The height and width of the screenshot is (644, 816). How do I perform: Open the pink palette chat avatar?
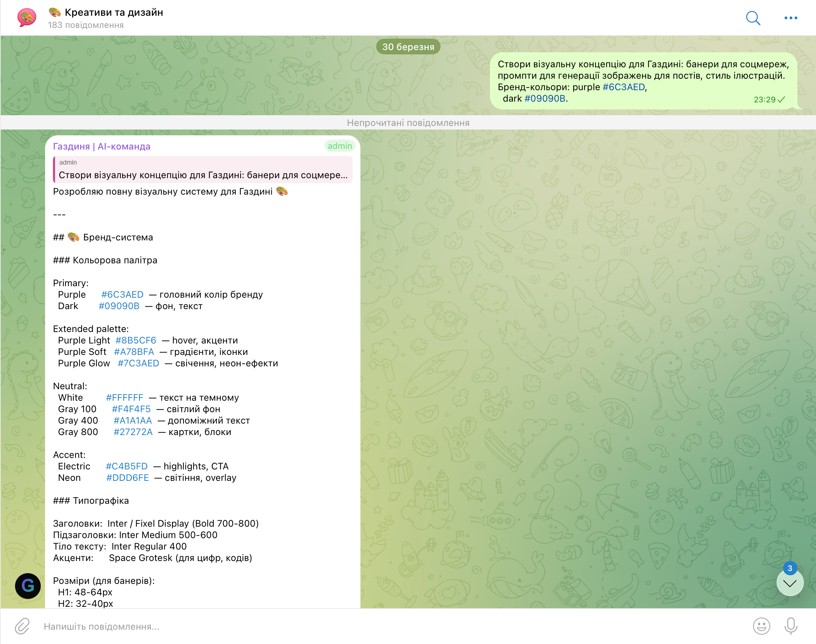[x=27, y=18]
